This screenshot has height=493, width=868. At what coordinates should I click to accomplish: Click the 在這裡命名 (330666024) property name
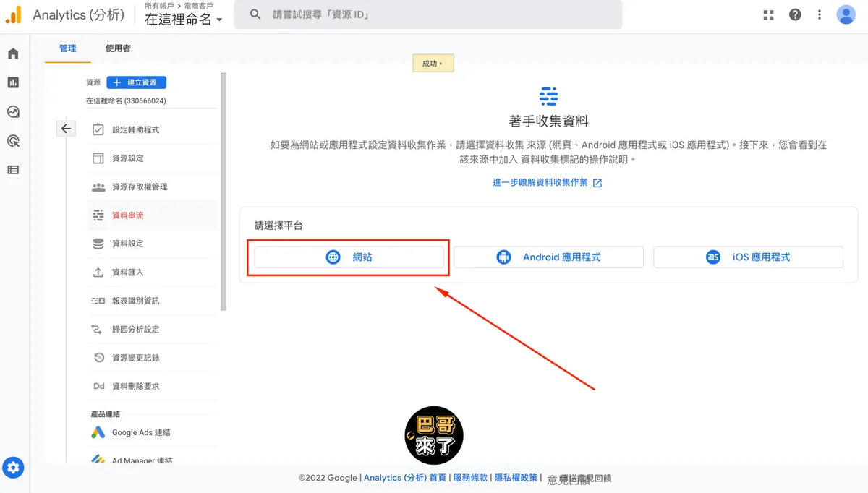click(x=126, y=101)
